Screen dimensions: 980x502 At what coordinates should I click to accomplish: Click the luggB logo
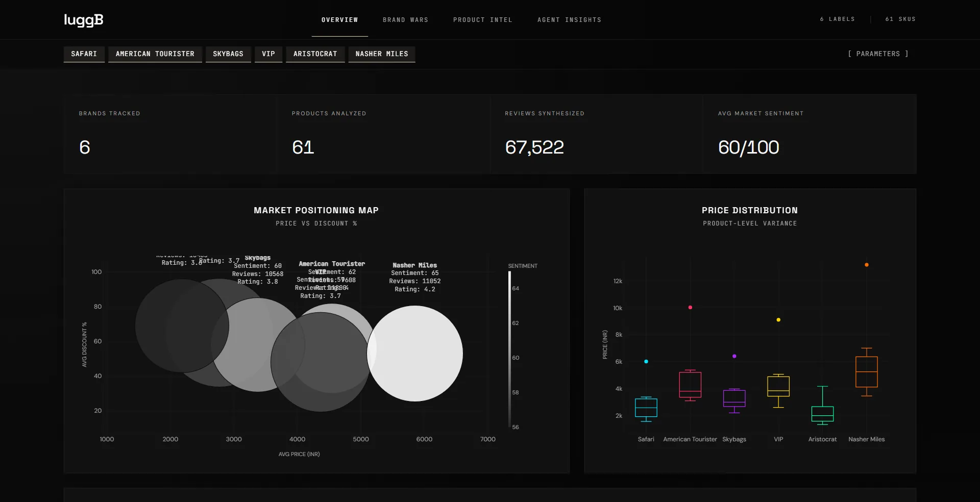84,20
